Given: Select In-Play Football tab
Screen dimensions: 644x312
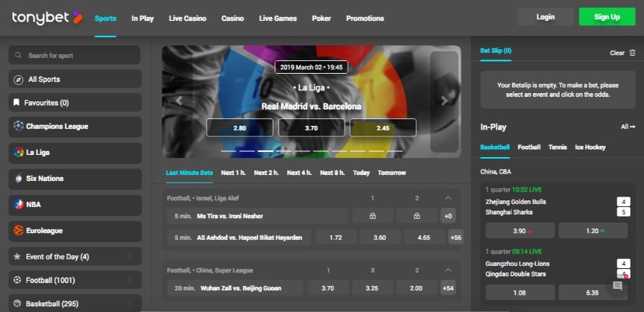Looking at the screenshot, I should click(529, 147).
